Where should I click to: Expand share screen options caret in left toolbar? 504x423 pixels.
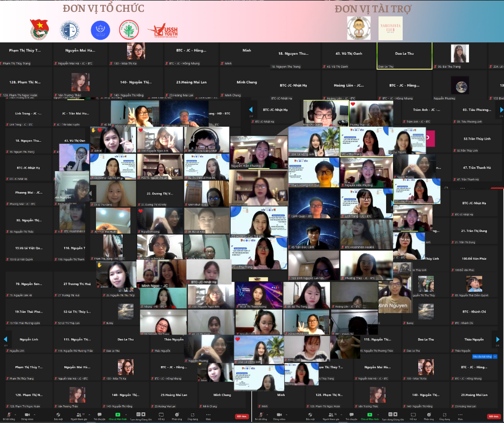pyautogui.click(x=124, y=413)
